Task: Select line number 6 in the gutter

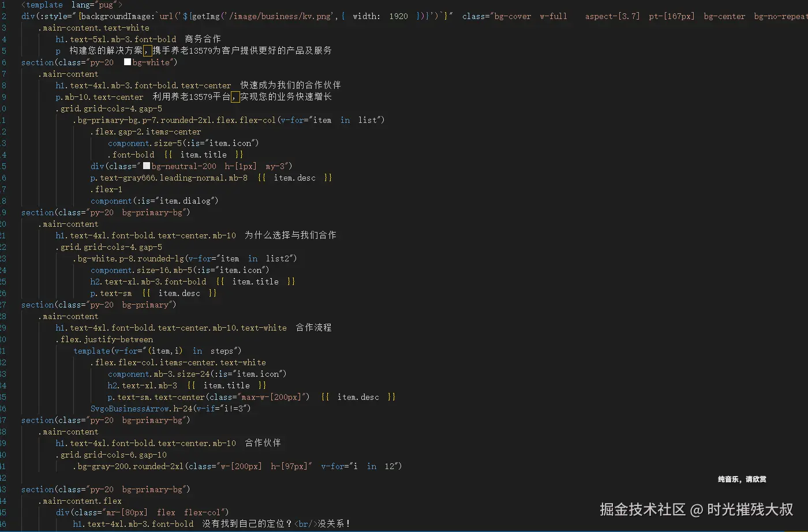Action: point(4,62)
